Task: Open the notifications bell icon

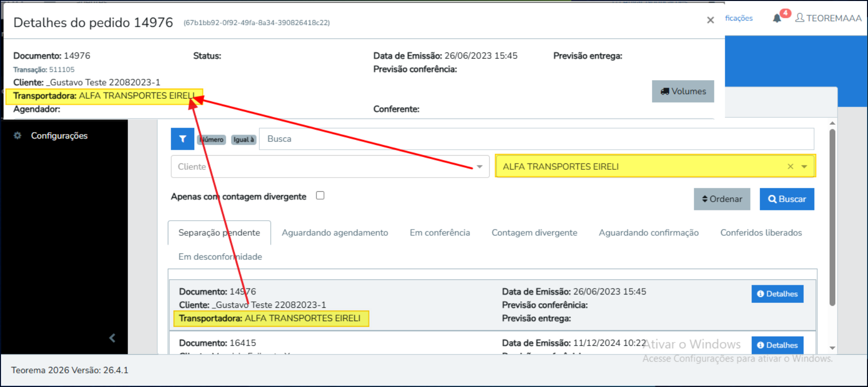Action: pyautogui.click(x=777, y=19)
